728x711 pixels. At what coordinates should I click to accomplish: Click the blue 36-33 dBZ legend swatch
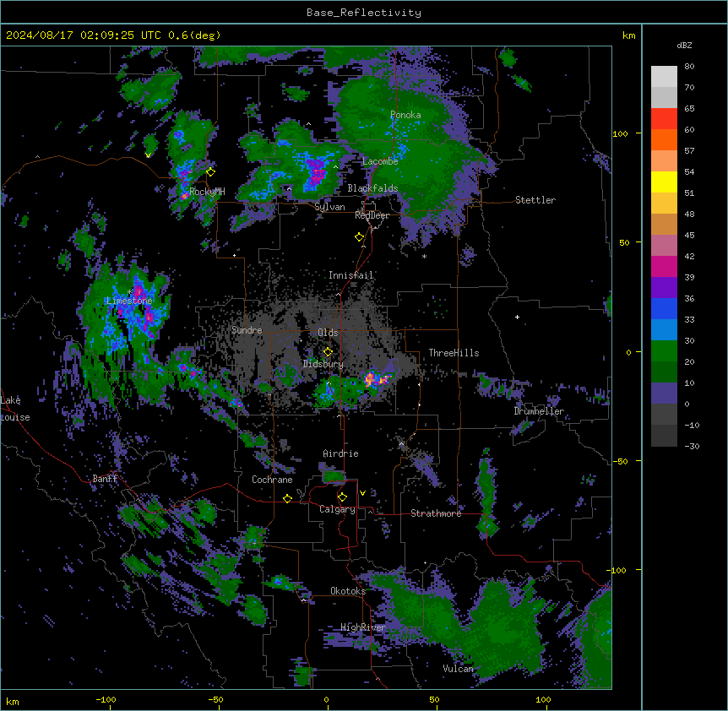coord(664,308)
